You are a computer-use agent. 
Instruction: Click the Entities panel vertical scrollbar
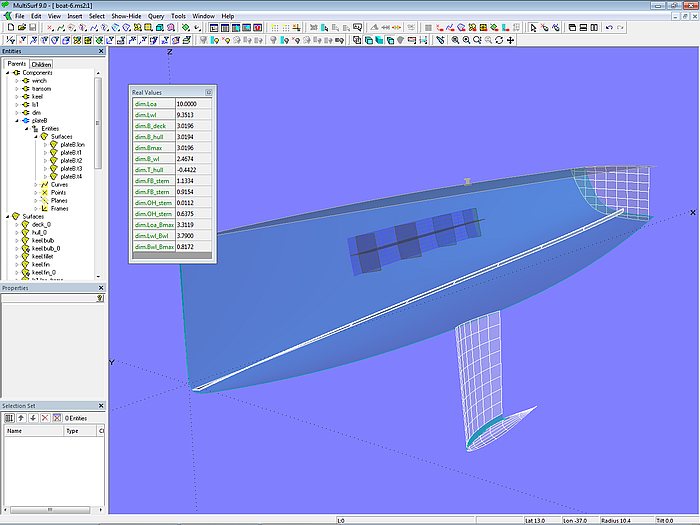[99, 110]
